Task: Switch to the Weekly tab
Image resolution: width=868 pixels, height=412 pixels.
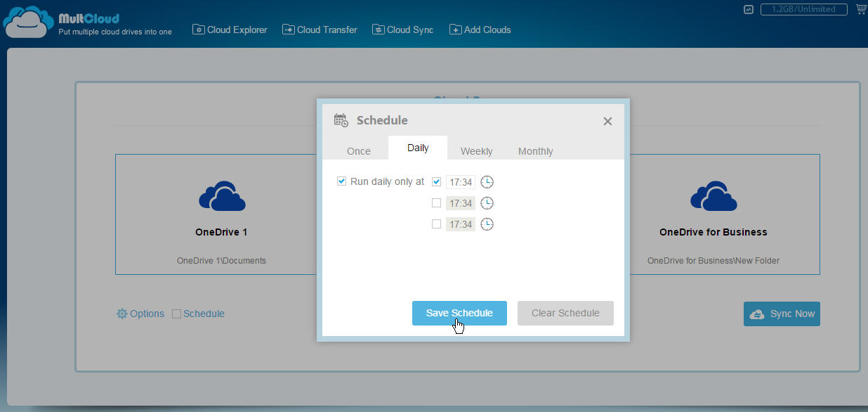Action: tap(476, 150)
